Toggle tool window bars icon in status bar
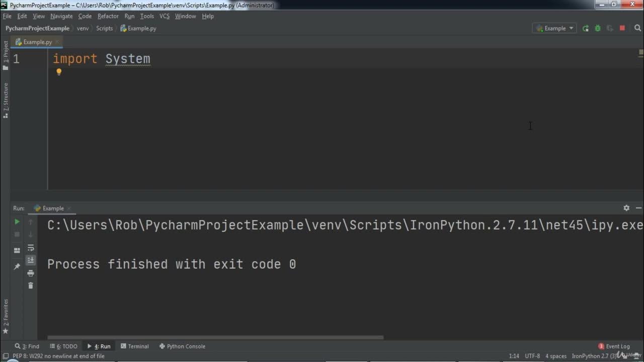Viewport: 644px width, 362px height. (6, 356)
